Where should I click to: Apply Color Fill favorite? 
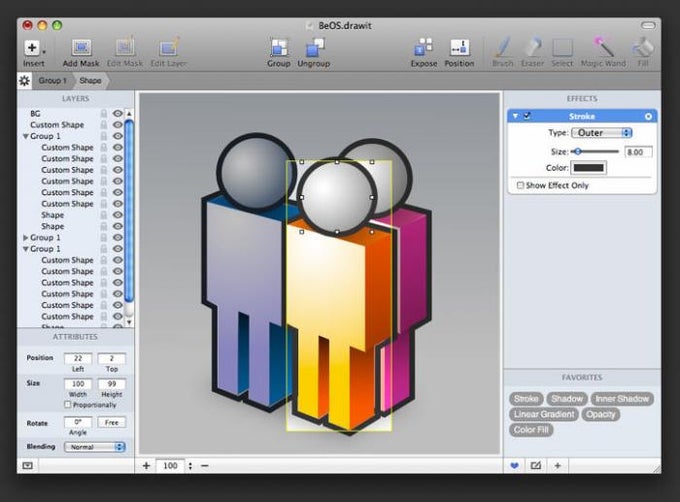click(531, 430)
